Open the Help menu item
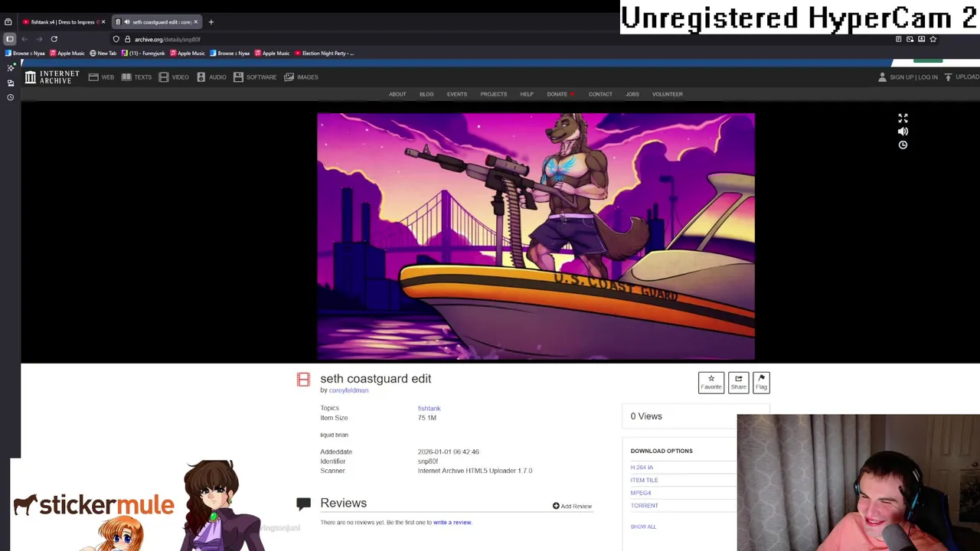Screen dimensions: 980x551 (x=527, y=94)
